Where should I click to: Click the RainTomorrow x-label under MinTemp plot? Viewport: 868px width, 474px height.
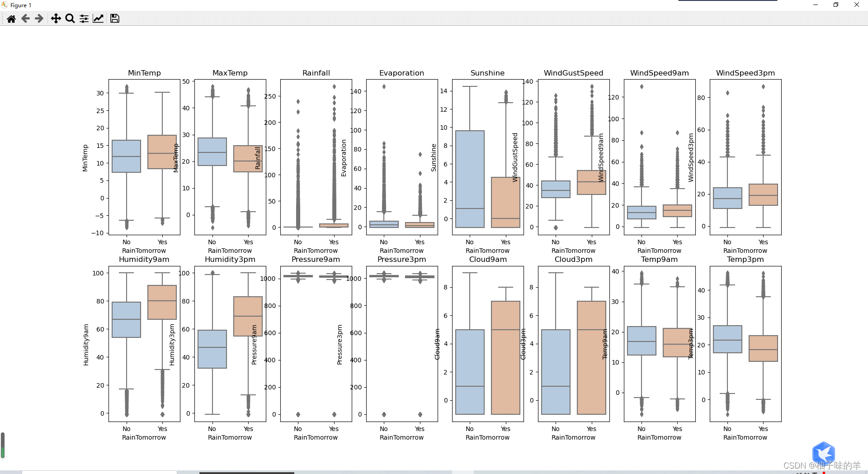144,251
